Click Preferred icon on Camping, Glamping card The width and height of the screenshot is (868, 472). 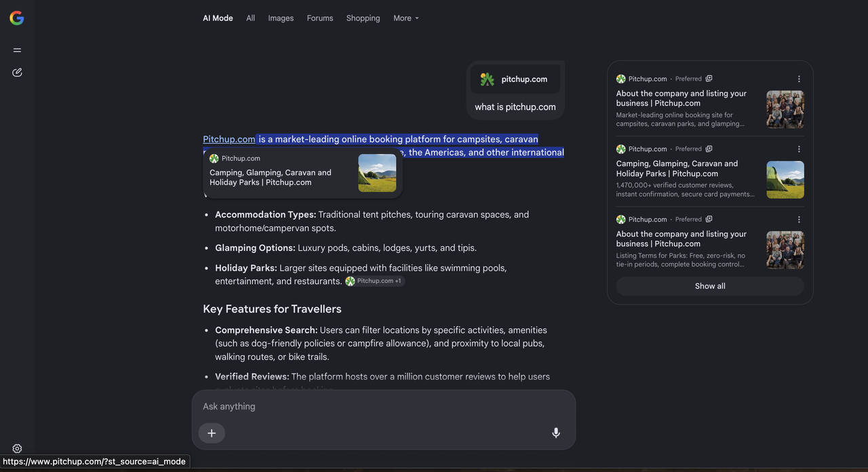(x=709, y=149)
